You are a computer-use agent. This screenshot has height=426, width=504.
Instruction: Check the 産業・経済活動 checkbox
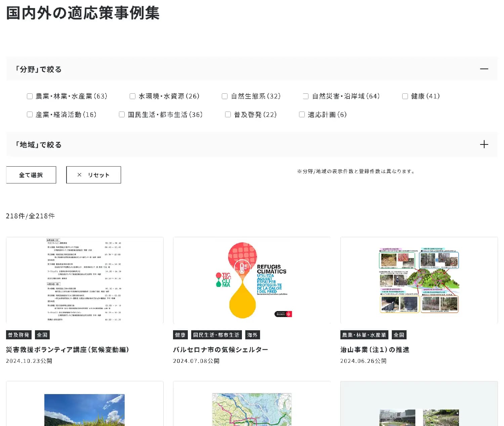click(x=30, y=115)
